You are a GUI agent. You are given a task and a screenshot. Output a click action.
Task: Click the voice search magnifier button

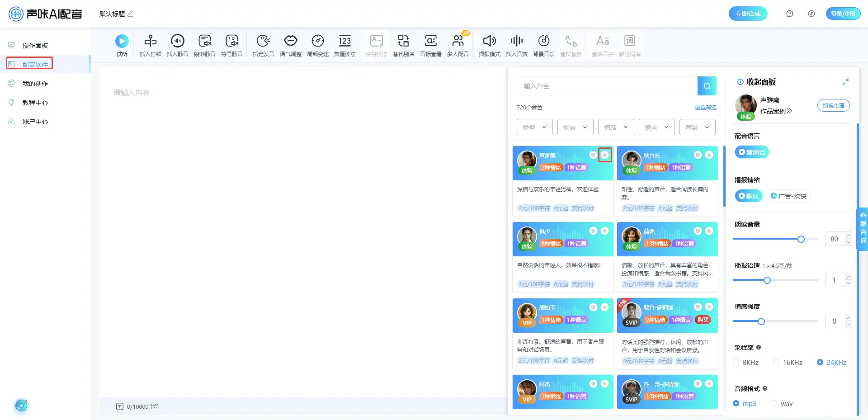pyautogui.click(x=707, y=86)
